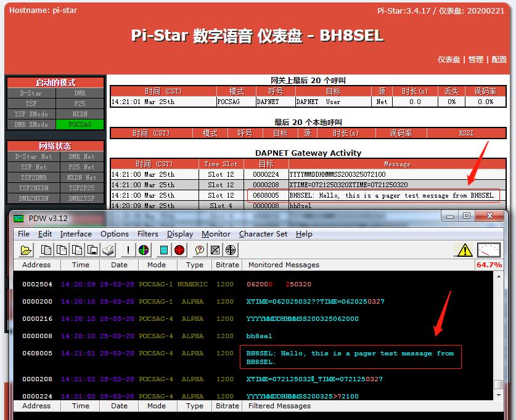Open the color wheel settings icon
516x420 pixels.
143,250
